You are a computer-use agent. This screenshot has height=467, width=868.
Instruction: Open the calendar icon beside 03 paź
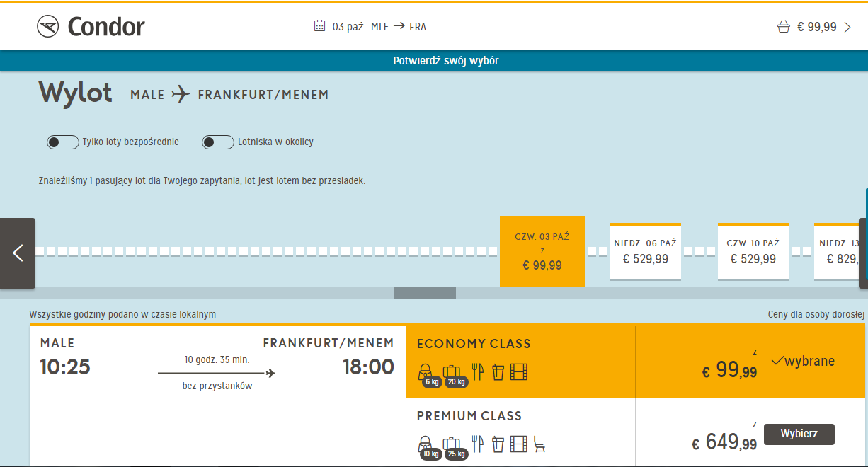tap(319, 26)
